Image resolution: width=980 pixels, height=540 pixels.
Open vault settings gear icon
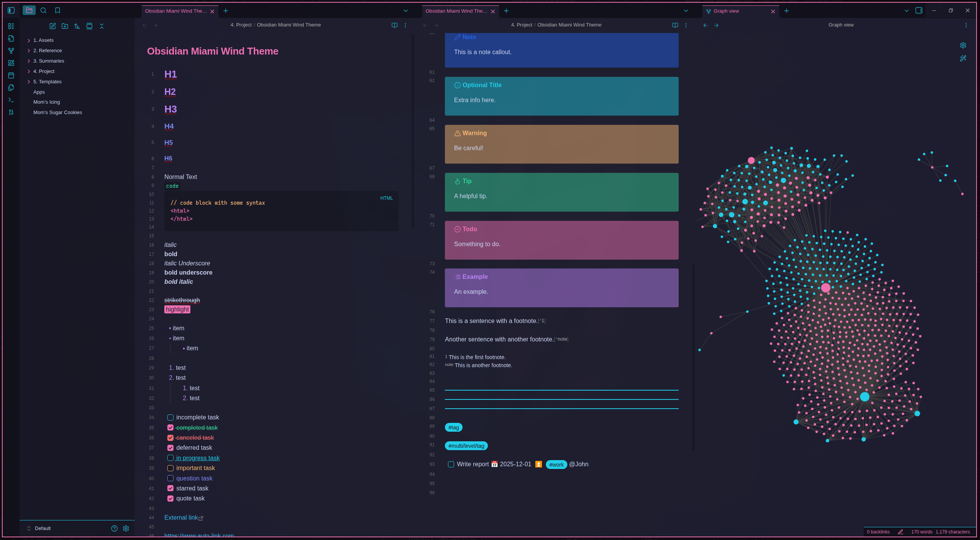(x=126, y=528)
